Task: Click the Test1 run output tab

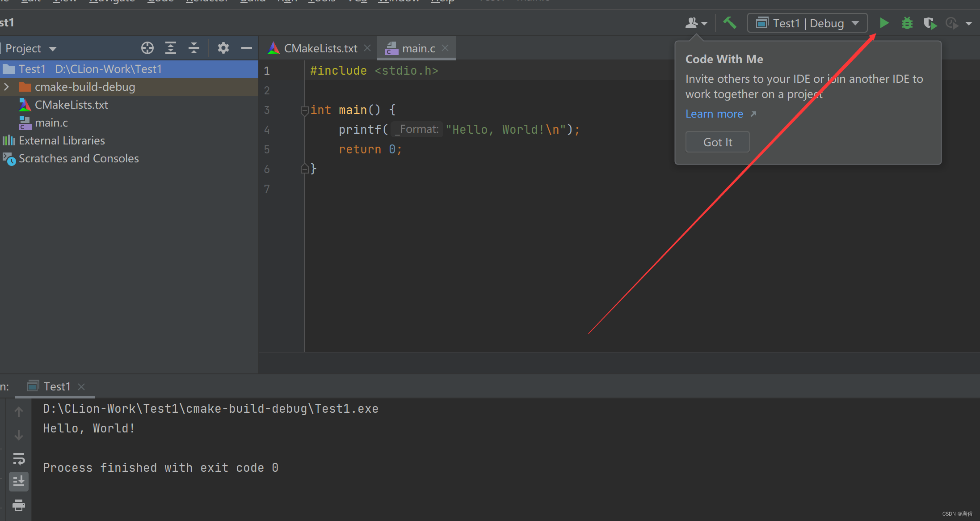Action: pyautogui.click(x=58, y=385)
